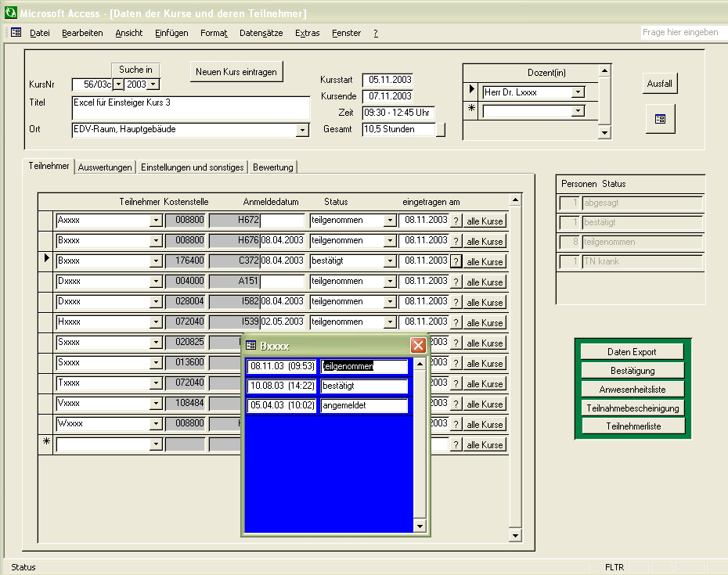Click the Bestätigung button
This screenshot has height=575, width=728.
coord(632,370)
